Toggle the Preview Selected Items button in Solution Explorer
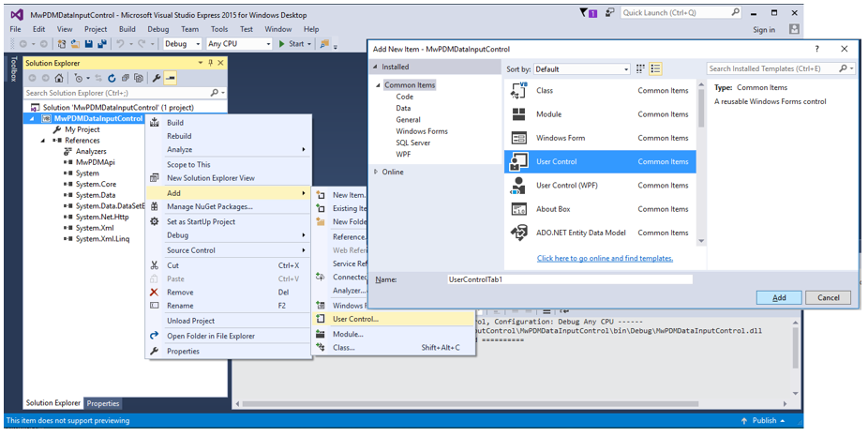 [171, 79]
